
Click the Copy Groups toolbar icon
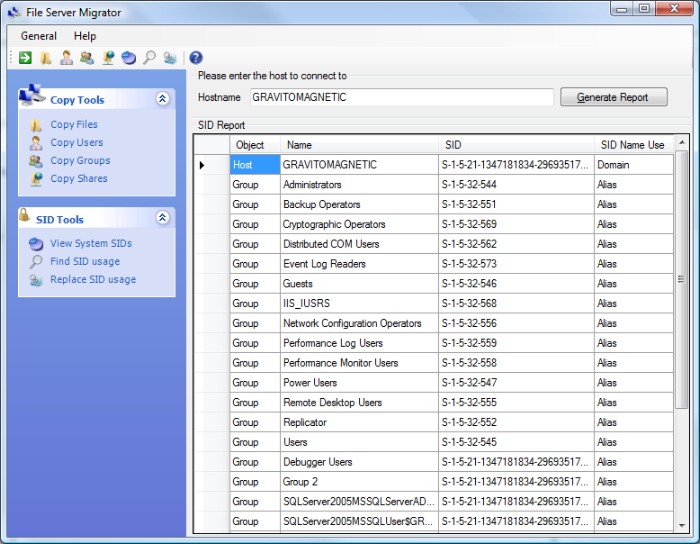click(x=87, y=58)
